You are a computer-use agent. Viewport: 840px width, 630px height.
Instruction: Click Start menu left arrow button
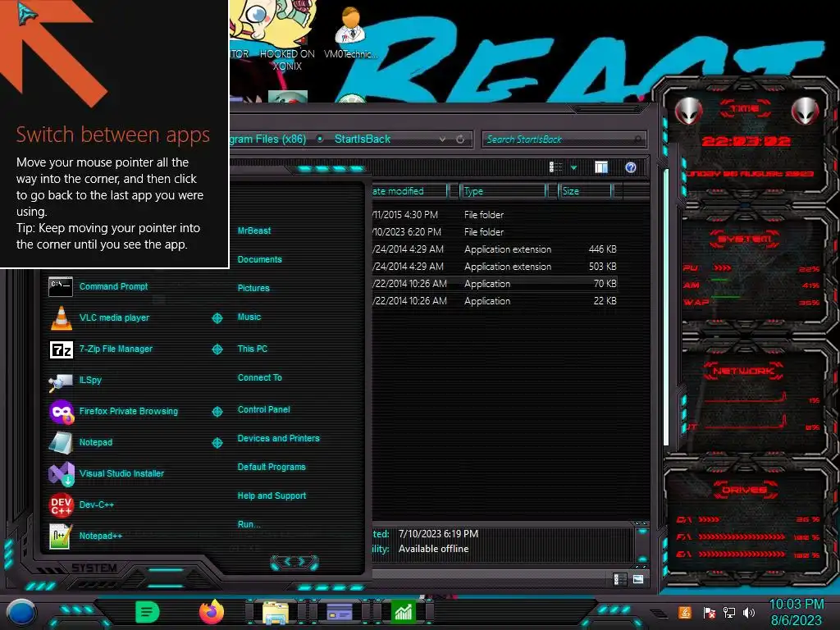[x=286, y=561]
